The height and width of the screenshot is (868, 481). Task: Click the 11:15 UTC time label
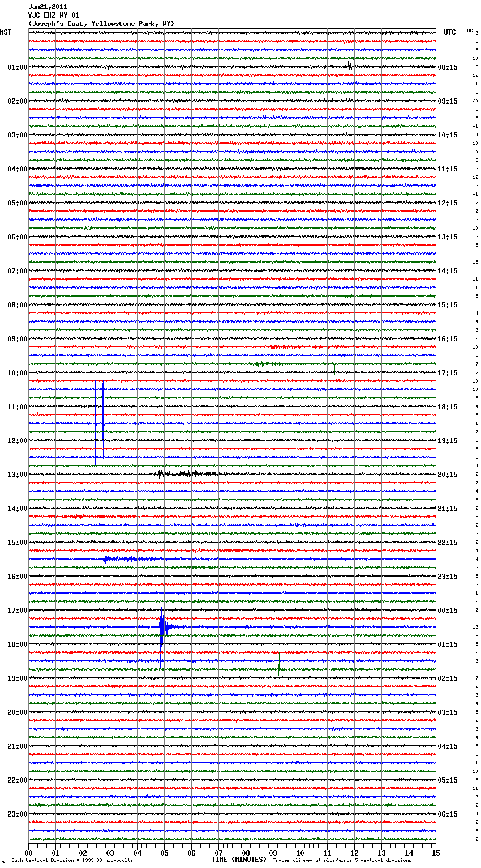(448, 169)
